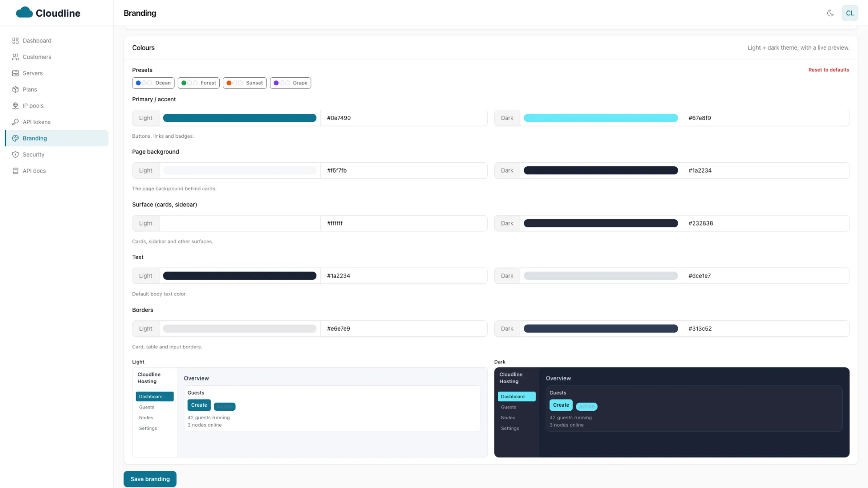Open the Security page label
This screenshot has width=868, height=488.
[33, 155]
